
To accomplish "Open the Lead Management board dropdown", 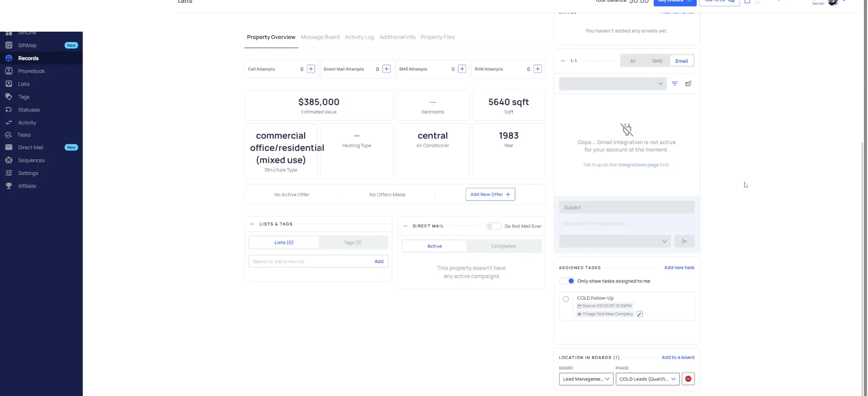I will 586,379.
